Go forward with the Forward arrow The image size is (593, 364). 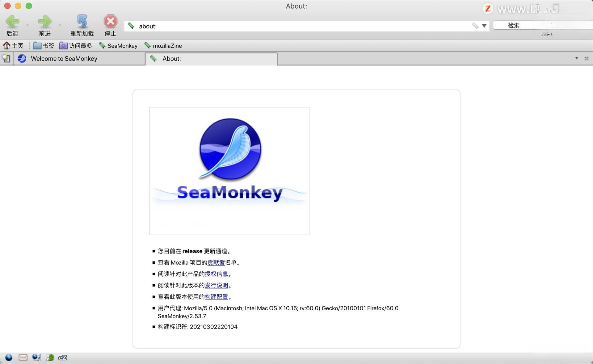45,22
